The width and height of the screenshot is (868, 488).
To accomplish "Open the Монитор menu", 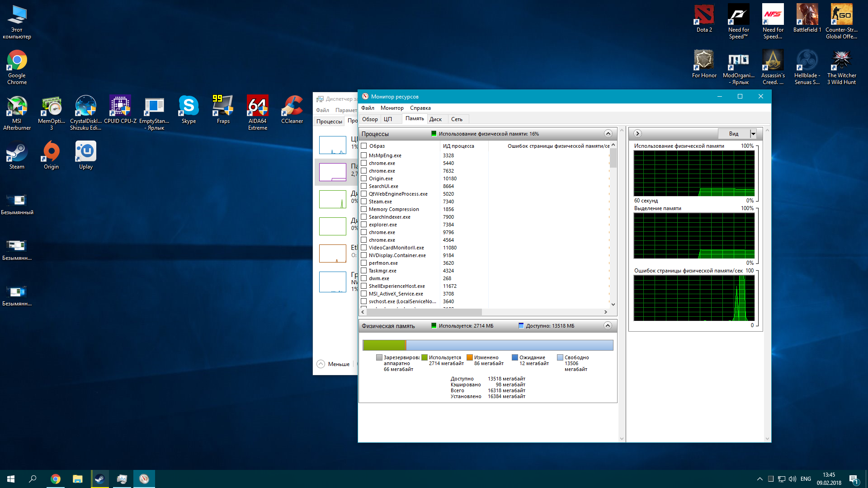I will pyautogui.click(x=392, y=108).
